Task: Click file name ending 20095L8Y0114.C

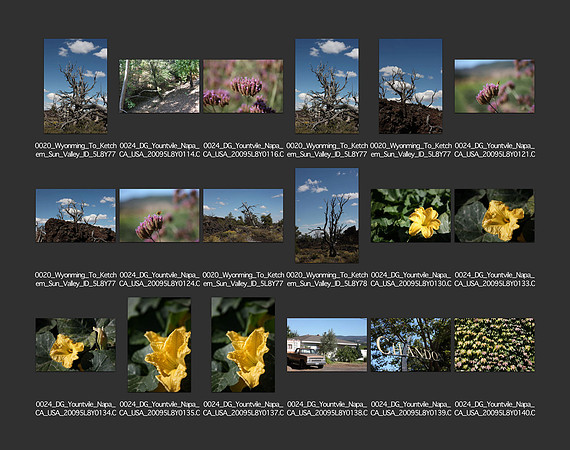Action: coord(159,150)
